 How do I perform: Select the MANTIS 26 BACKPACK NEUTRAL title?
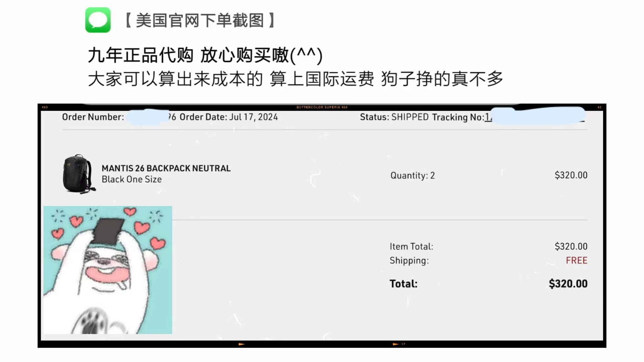tap(166, 168)
